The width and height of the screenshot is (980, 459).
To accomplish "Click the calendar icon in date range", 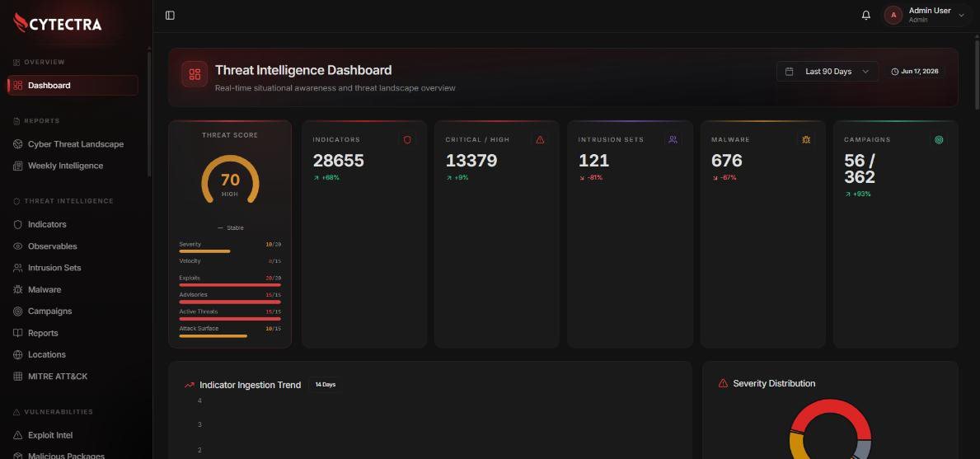I will 790,71.
